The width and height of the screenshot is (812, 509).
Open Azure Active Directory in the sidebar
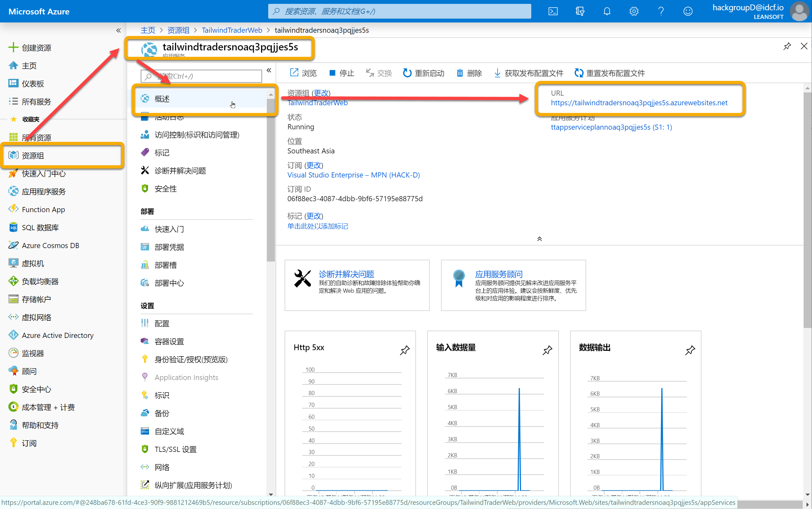(50, 335)
